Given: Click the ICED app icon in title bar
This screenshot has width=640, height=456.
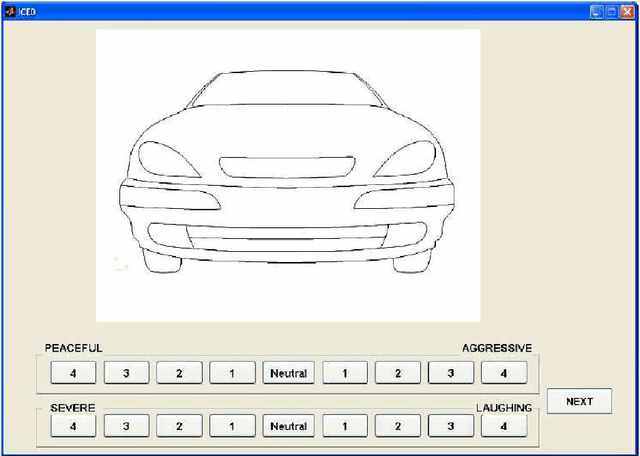Looking at the screenshot, I should (x=10, y=12).
